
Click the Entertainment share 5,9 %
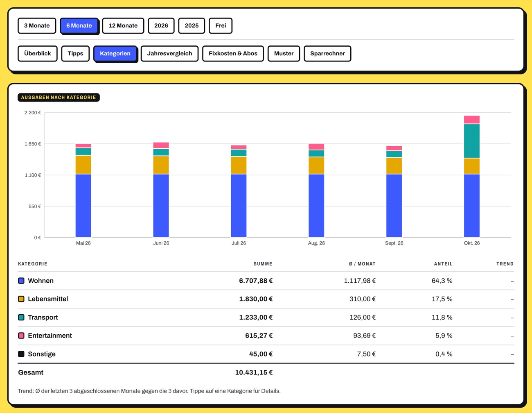tap(444, 336)
